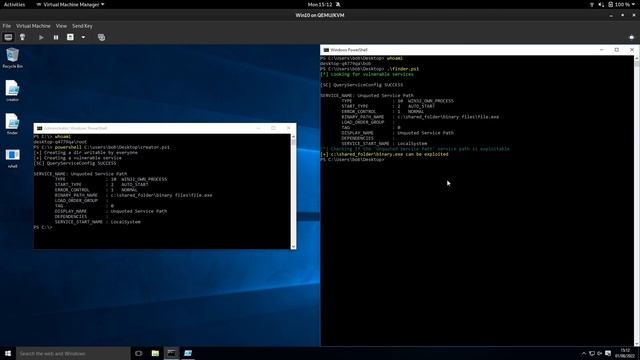The height and width of the screenshot is (360, 640).
Task: Maximize the right Windows PowerShell window
Action: click(x=617, y=50)
